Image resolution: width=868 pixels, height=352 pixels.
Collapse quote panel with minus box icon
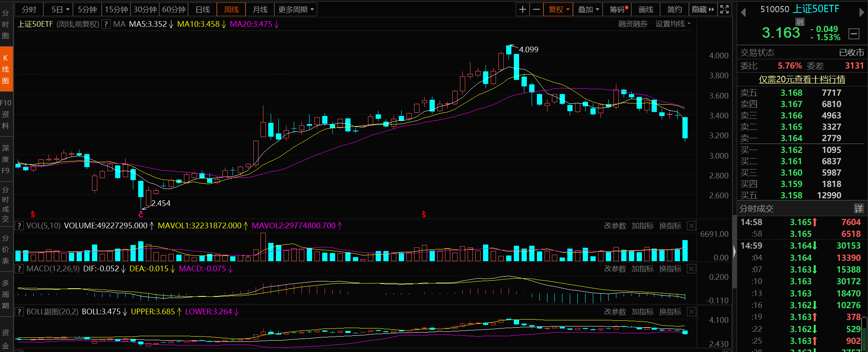(854, 34)
